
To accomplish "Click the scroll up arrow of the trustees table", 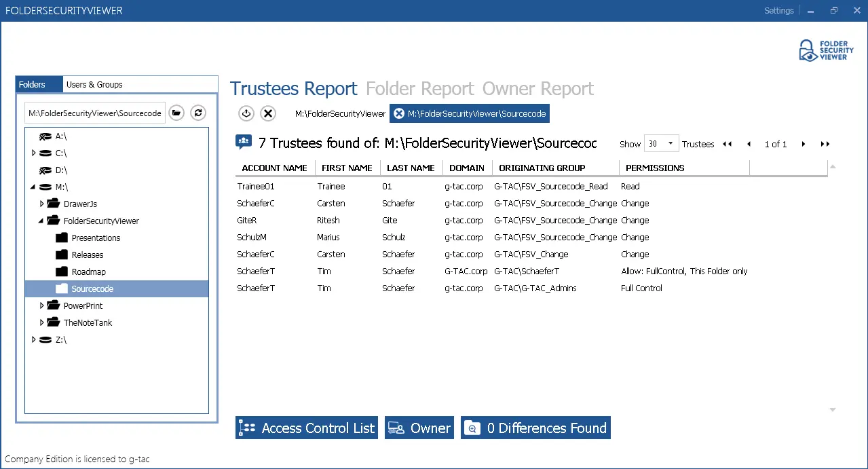I will click(833, 166).
